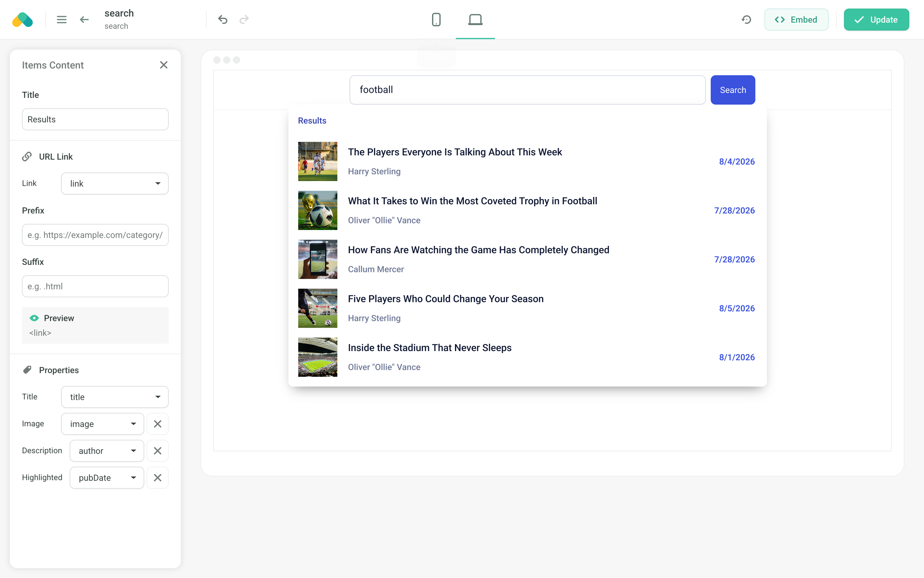This screenshot has width=924, height=578.
Task: Click the URL Link chain icon
Action: [27, 156]
